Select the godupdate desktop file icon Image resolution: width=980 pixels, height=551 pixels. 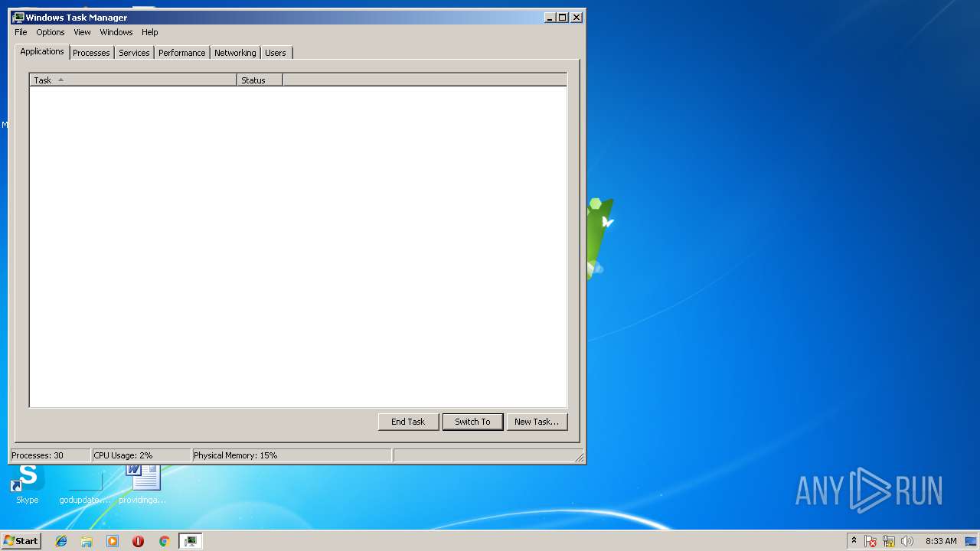(85, 485)
